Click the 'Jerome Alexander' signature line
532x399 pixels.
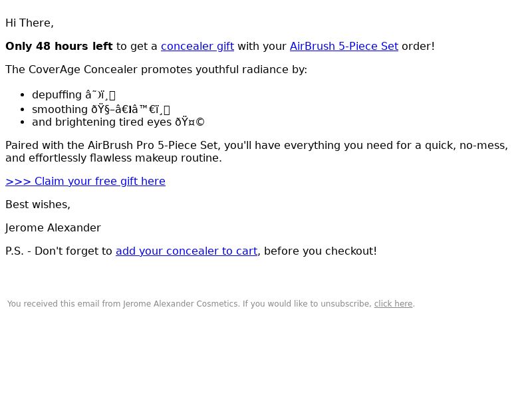pyautogui.click(x=53, y=227)
